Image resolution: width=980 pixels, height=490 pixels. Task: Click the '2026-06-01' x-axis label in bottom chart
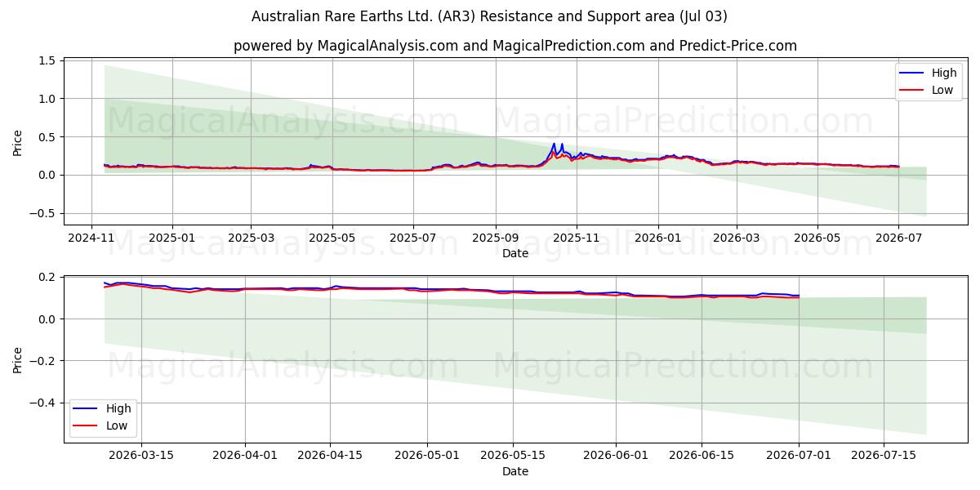point(617,457)
